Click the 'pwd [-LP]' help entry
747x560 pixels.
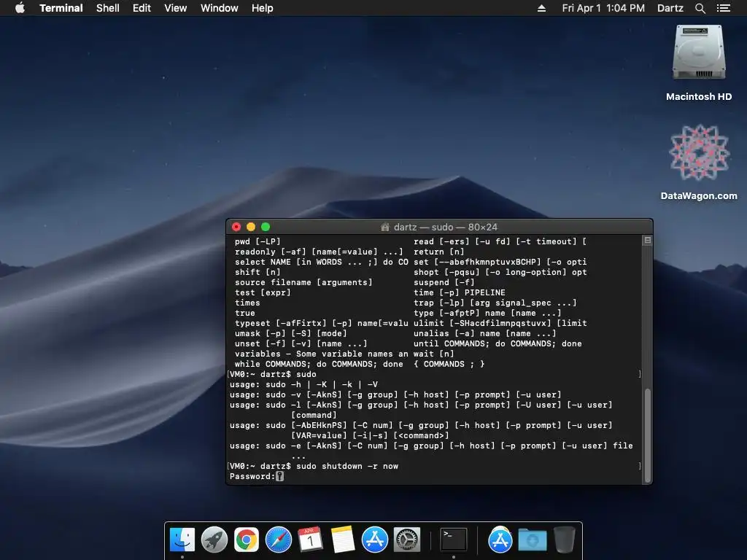(x=258, y=241)
